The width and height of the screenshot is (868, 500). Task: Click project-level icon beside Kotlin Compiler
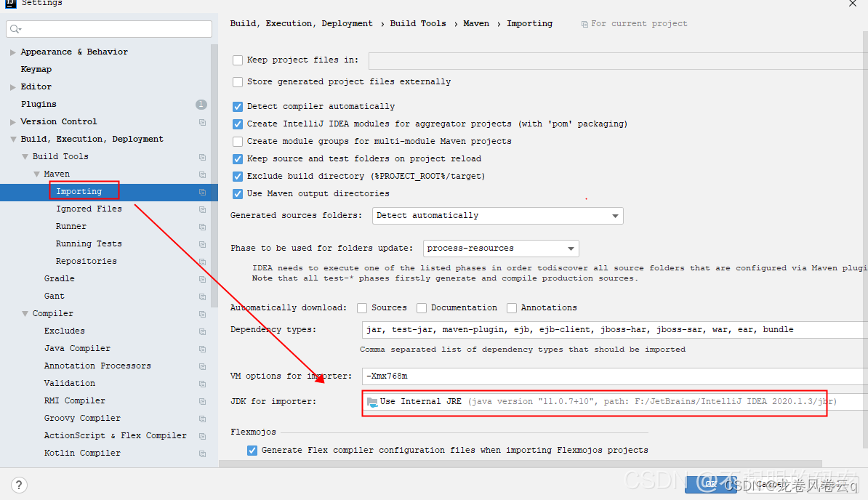(203, 453)
